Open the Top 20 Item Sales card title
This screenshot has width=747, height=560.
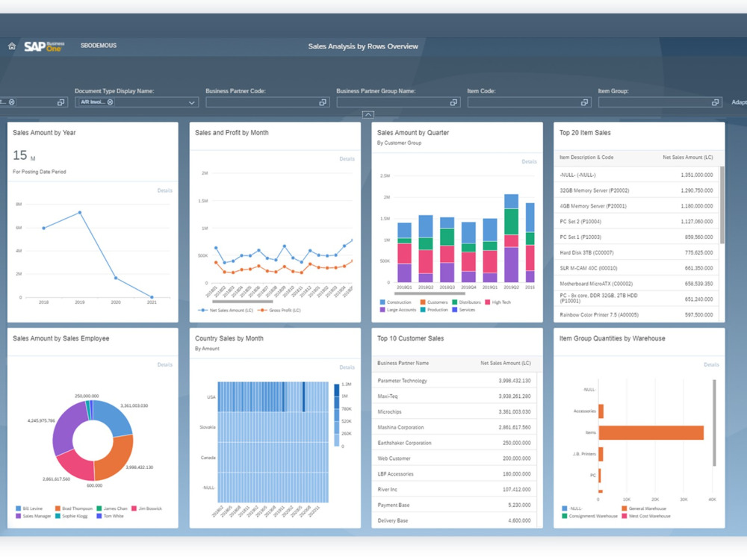[585, 133]
